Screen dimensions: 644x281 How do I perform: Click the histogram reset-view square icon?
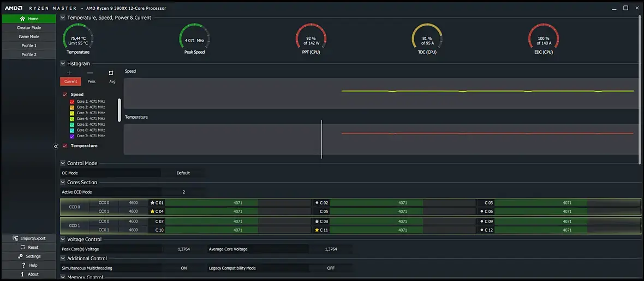click(111, 73)
